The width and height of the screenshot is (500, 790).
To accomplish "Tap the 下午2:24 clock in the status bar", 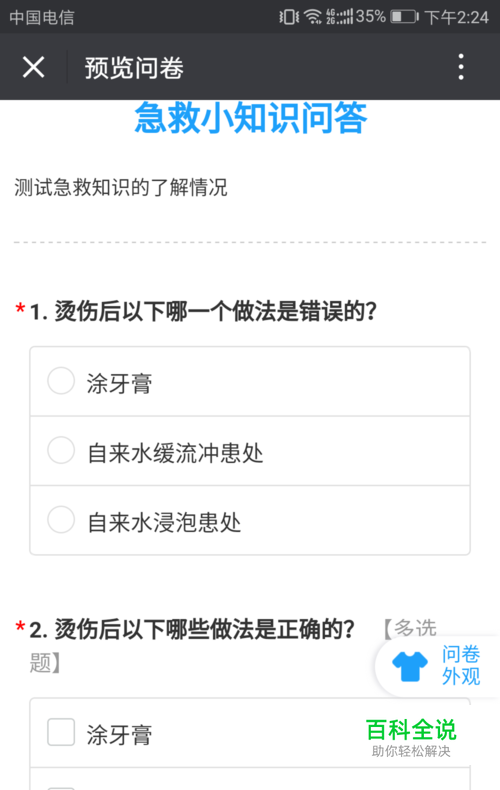I will point(457,17).
